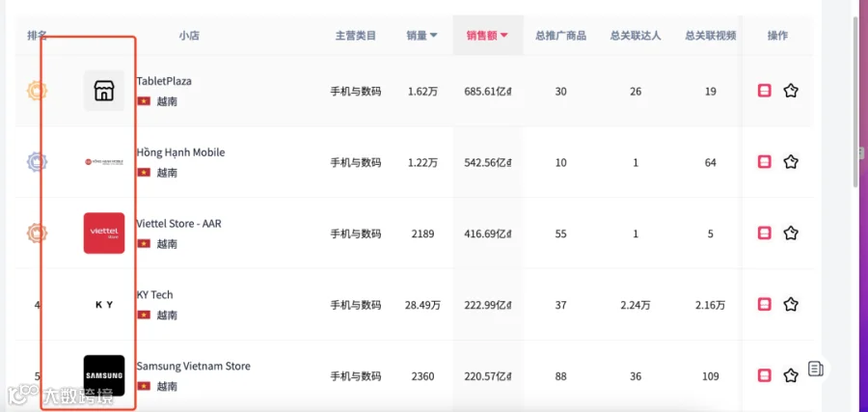
Task: Star the Hồng Hạnh Mobile shop
Action: point(791,162)
